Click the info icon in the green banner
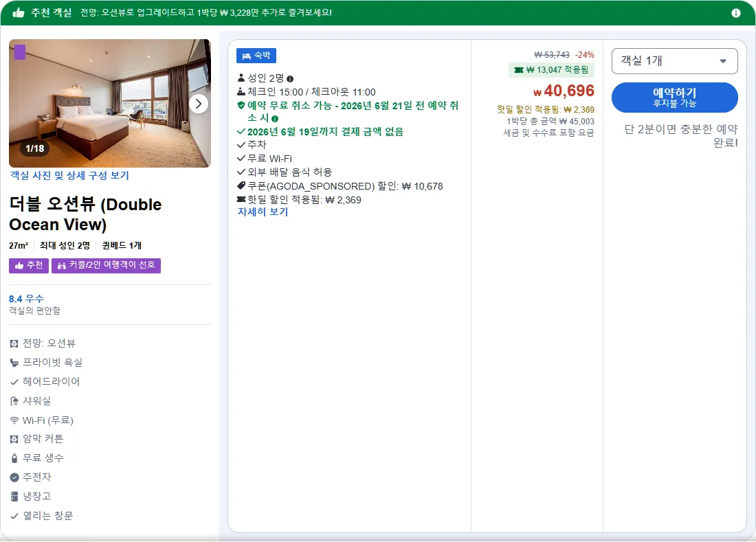756x542 pixels. tap(736, 13)
